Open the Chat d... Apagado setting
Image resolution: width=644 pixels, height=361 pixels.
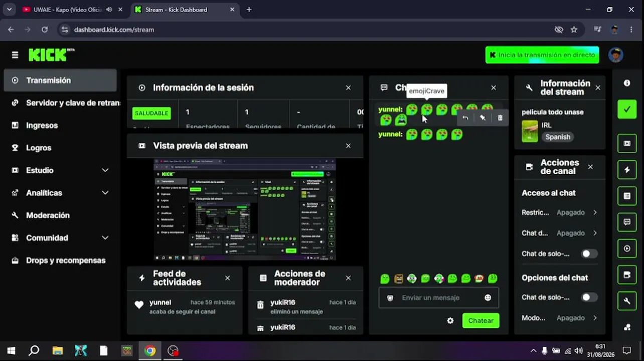click(x=559, y=233)
